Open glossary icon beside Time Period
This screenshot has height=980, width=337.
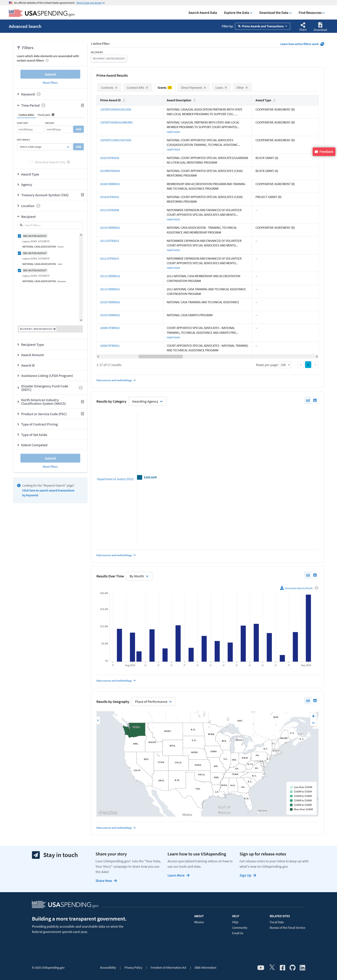point(82,105)
